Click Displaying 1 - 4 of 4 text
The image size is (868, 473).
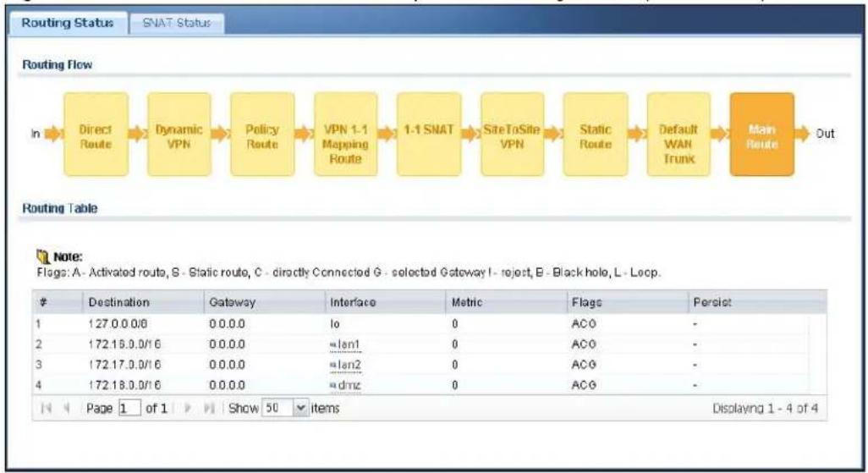(x=765, y=409)
